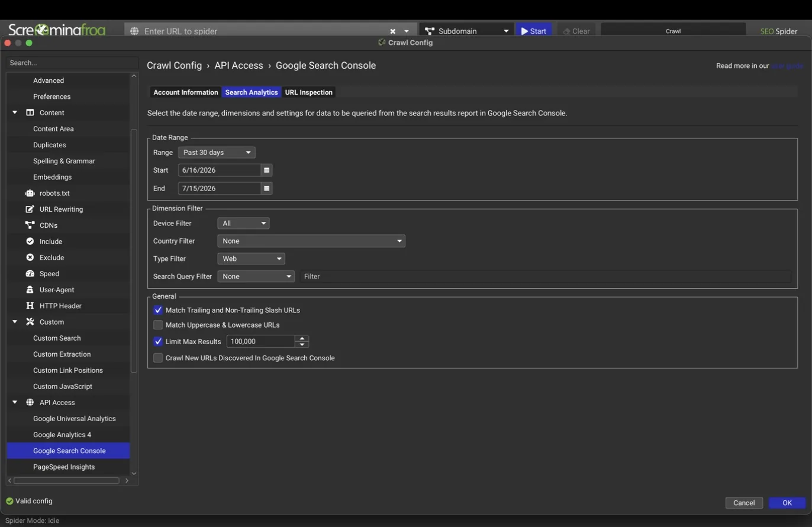Open the URL history dropdown arrow
The width and height of the screenshot is (812, 527).
pos(407,31)
